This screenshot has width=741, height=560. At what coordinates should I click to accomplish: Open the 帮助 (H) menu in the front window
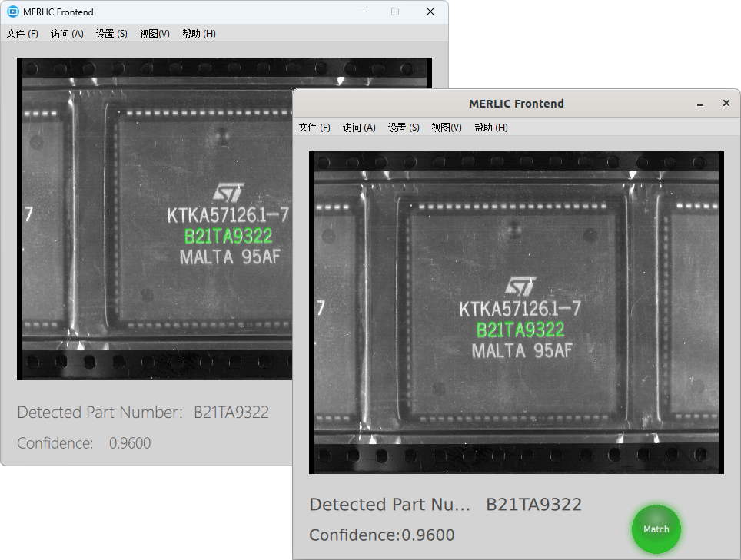(491, 128)
